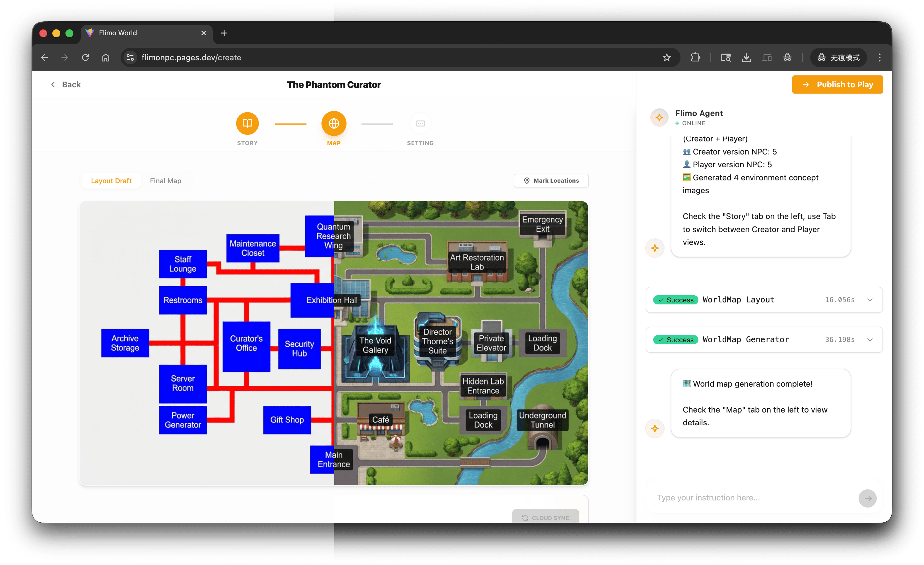This screenshot has height=565, width=924.
Task: Reload the page
Action: click(86, 58)
